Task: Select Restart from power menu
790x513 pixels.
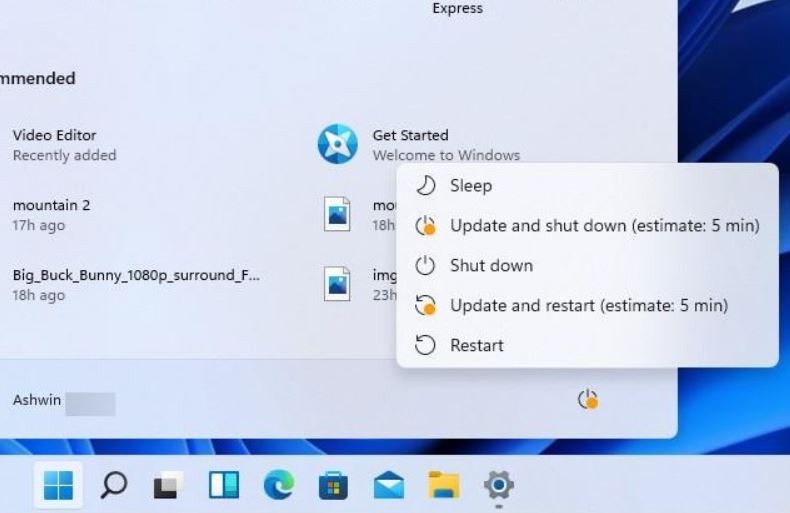Action: click(587, 345)
